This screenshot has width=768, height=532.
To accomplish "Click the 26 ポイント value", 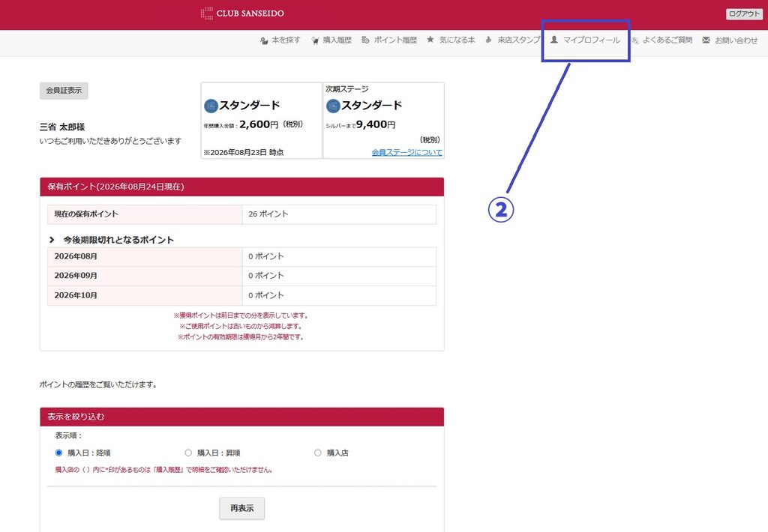I will point(268,214).
